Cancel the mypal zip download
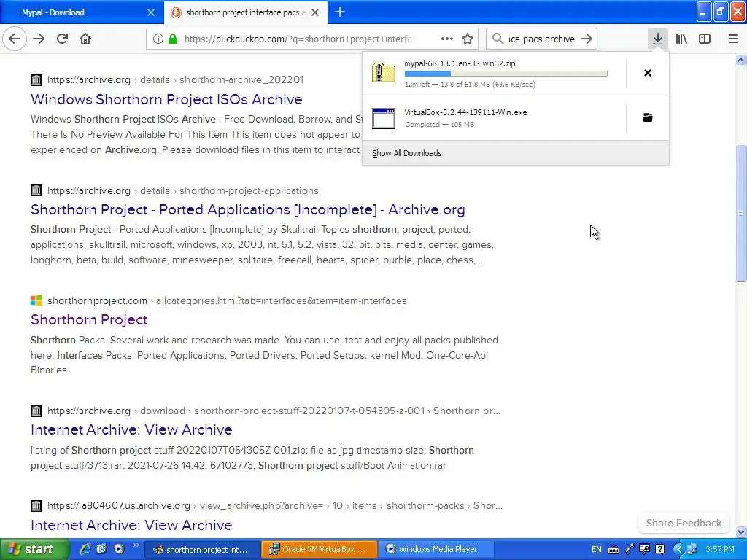The height and width of the screenshot is (560, 747). 648,73
